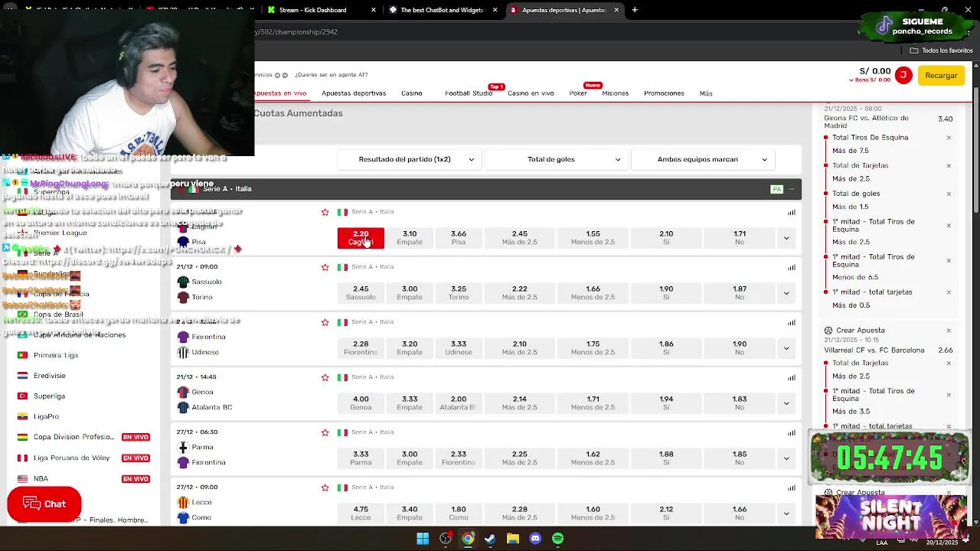Select Pisa 3.66 odds
The width and height of the screenshot is (980, 551).
click(459, 238)
